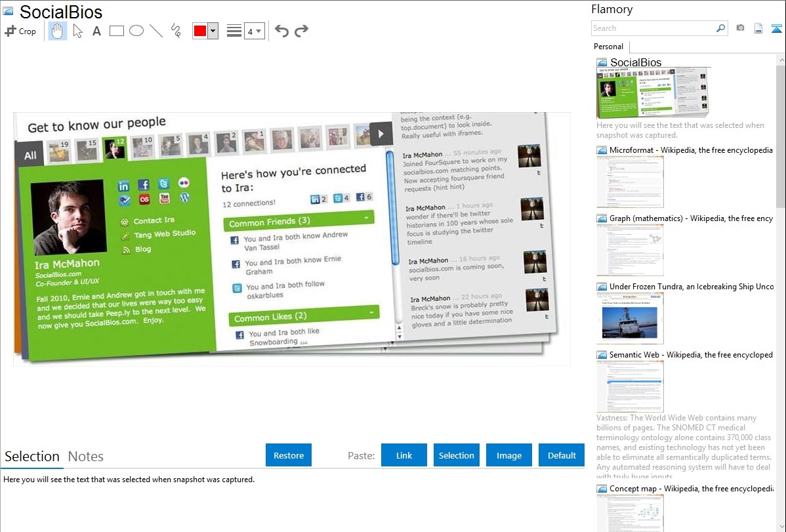Viewport: 786px width, 532px height.
Task: Switch to the Selection tab
Action: [x=32, y=457]
